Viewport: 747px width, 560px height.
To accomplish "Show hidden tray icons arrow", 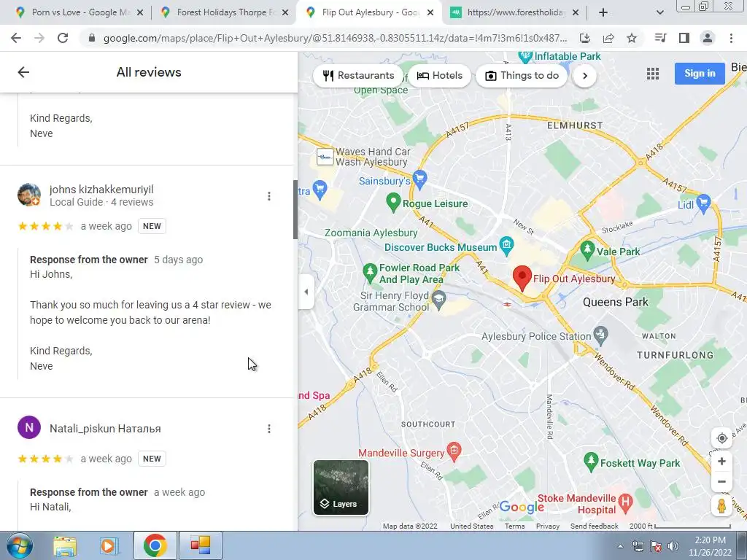I will [x=620, y=546].
